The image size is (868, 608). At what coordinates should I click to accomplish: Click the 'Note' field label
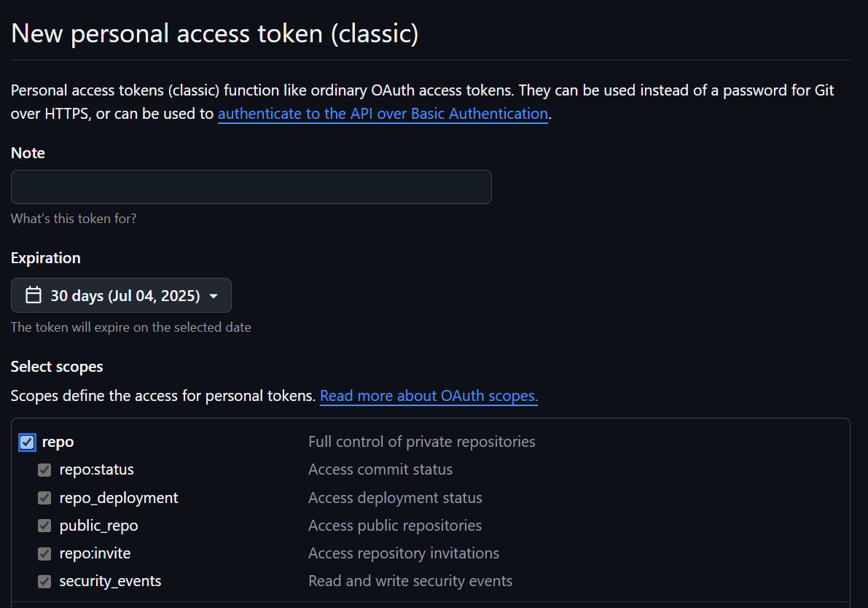point(28,153)
